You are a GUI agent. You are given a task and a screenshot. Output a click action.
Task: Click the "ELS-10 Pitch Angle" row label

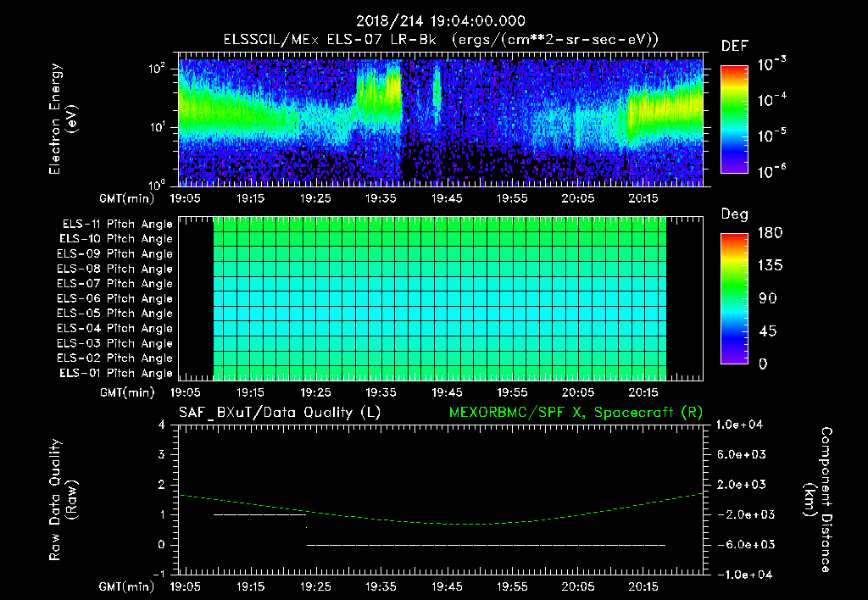pos(115,239)
